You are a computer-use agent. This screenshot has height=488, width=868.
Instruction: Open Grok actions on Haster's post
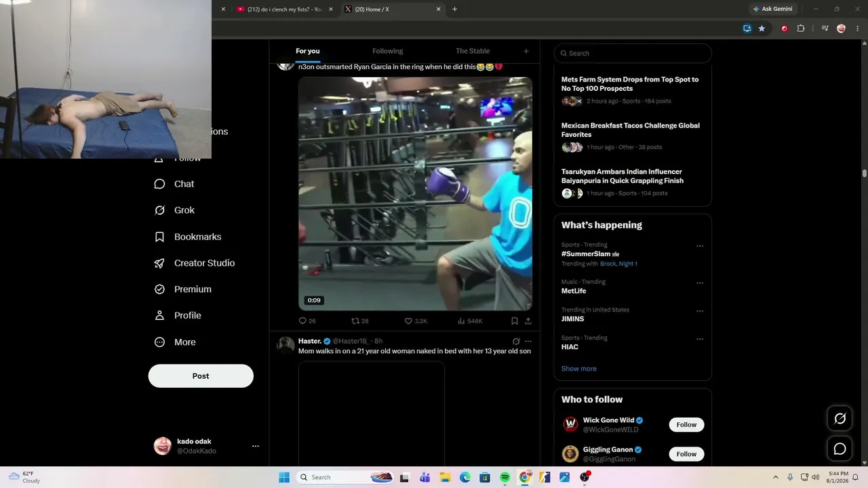point(516,341)
